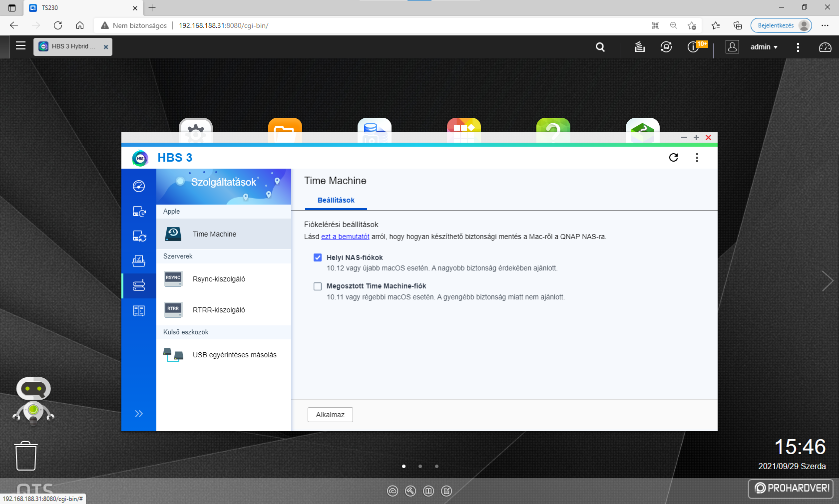Open the Storage Spaces sidebar icon
This screenshot has width=839, height=504.
139,311
